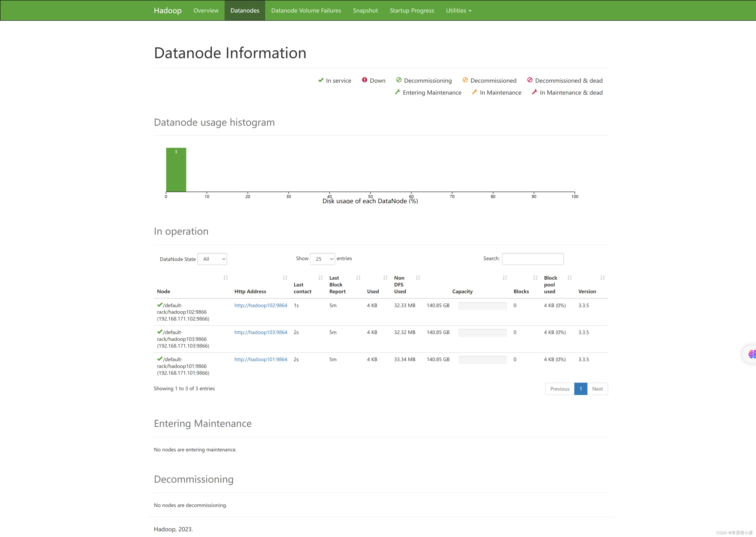Click hadoop101 capacity usage bar
This screenshot has width=756, height=537.
[482, 360]
